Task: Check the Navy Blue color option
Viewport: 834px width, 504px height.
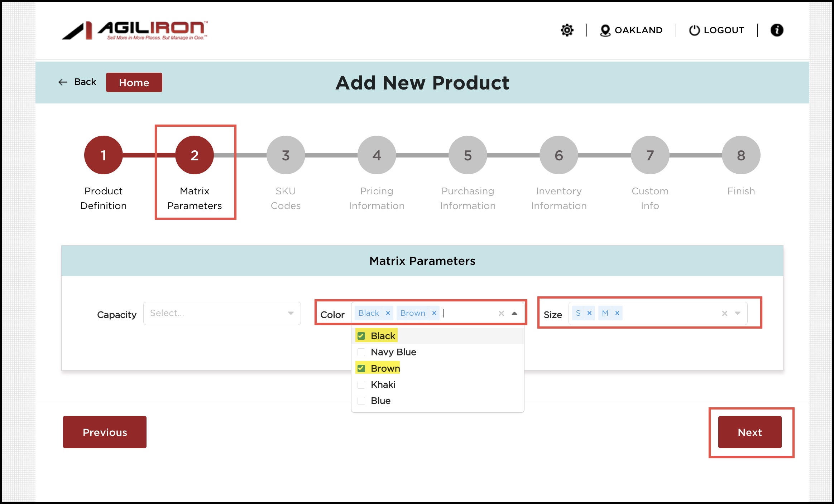Action: pos(361,352)
